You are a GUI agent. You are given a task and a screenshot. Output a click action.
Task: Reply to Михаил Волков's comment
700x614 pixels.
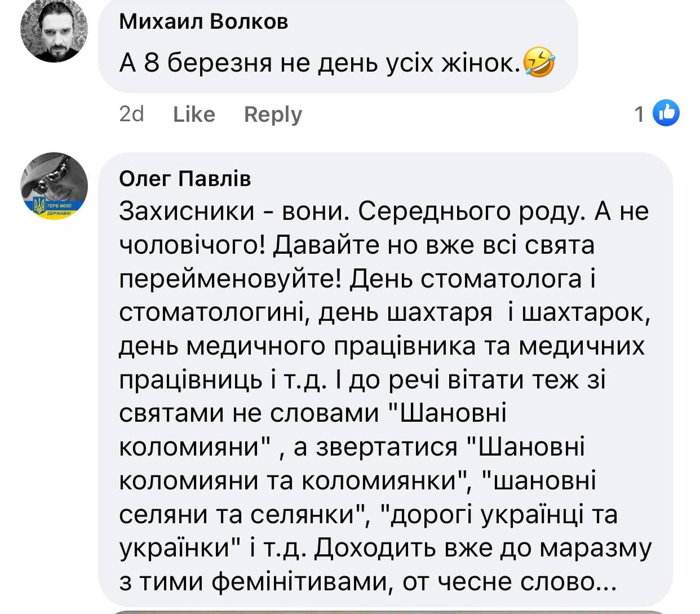(273, 114)
